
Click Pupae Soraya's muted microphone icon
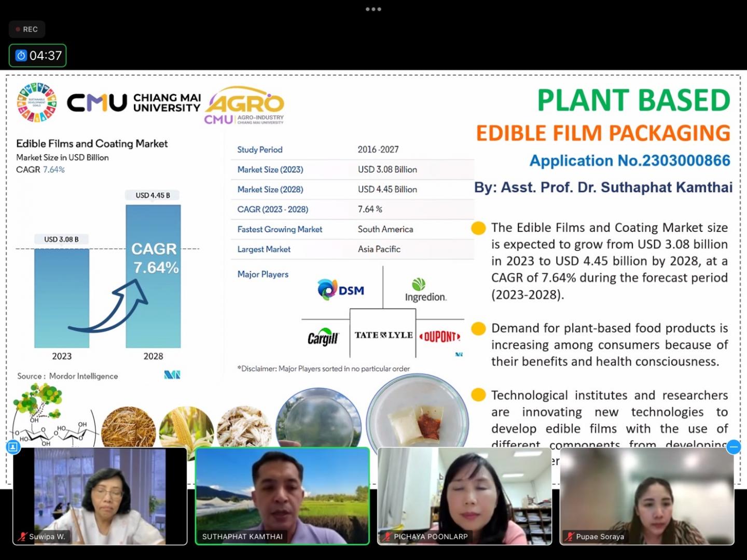click(x=570, y=537)
